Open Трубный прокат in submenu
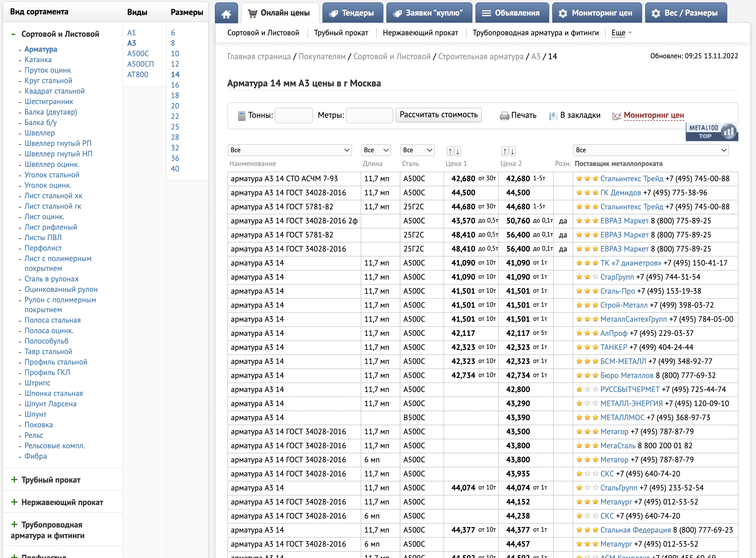 tap(341, 33)
